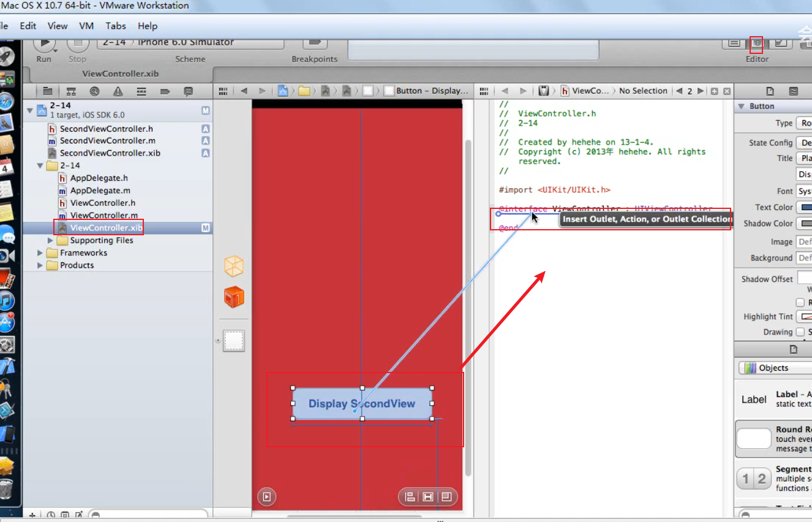Open the Tabs menu
812x522 pixels.
coord(116,26)
